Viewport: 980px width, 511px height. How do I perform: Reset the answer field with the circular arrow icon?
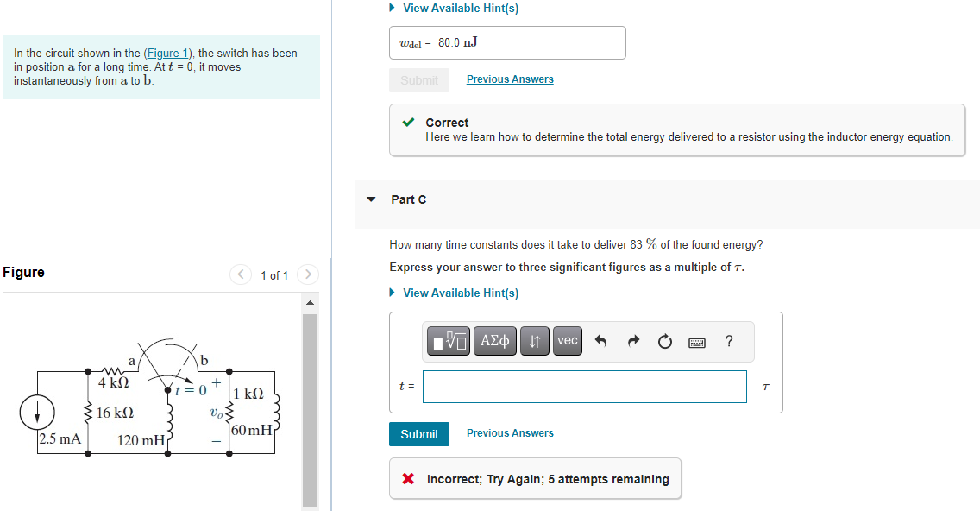664,340
